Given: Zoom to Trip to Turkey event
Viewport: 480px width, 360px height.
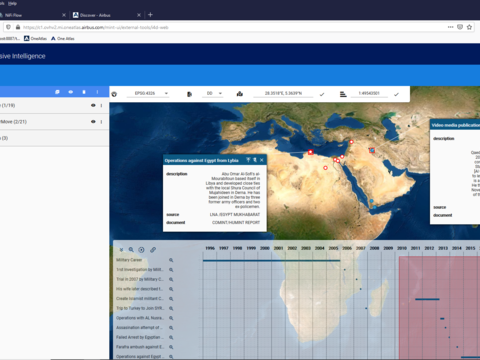Looking at the screenshot, I should click(x=171, y=308).
